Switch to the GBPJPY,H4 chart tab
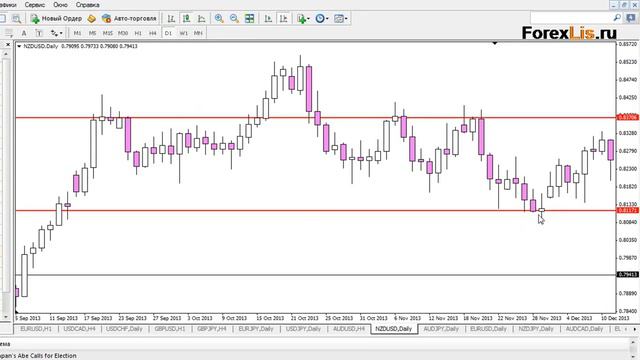640x360 pixels. pyautogui.click(x=212, y=329)
